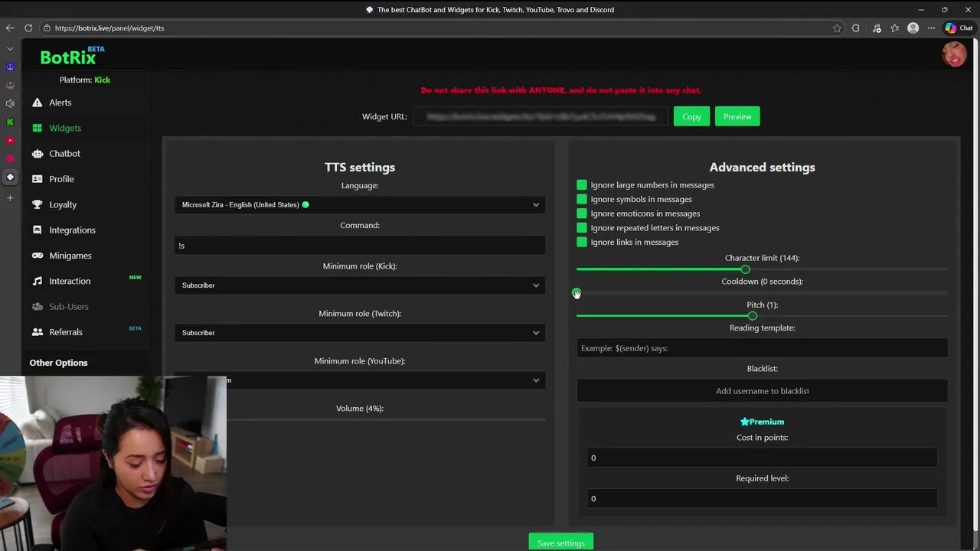Viewport: 980px width, 551px height.
Task: Click the Profile ID card icon
Action: point(37,179)
